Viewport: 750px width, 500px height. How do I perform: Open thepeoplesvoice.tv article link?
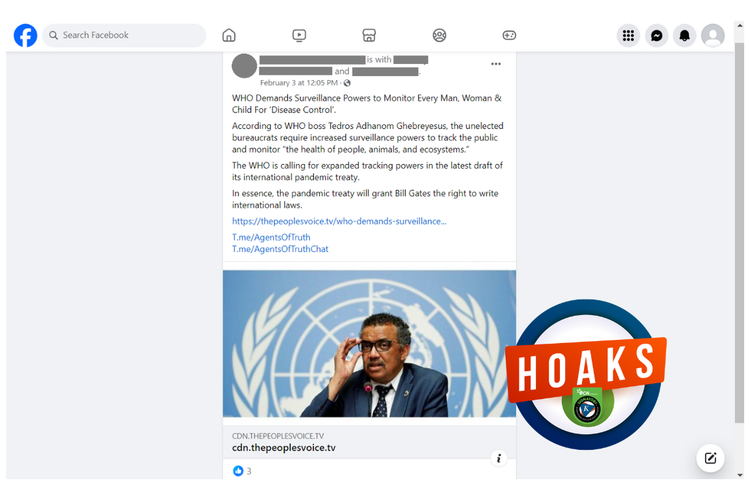pos(339,221)
